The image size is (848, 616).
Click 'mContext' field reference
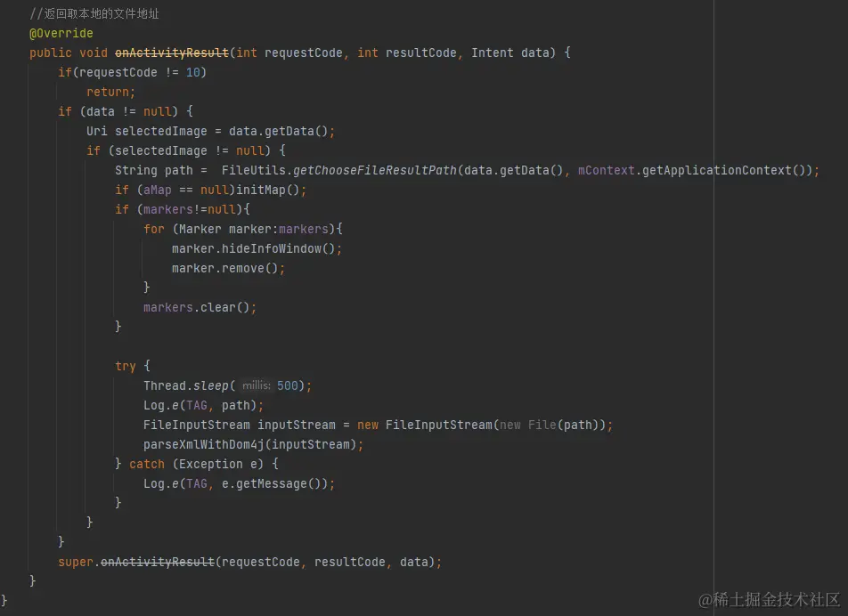click(x=607, y=170)
